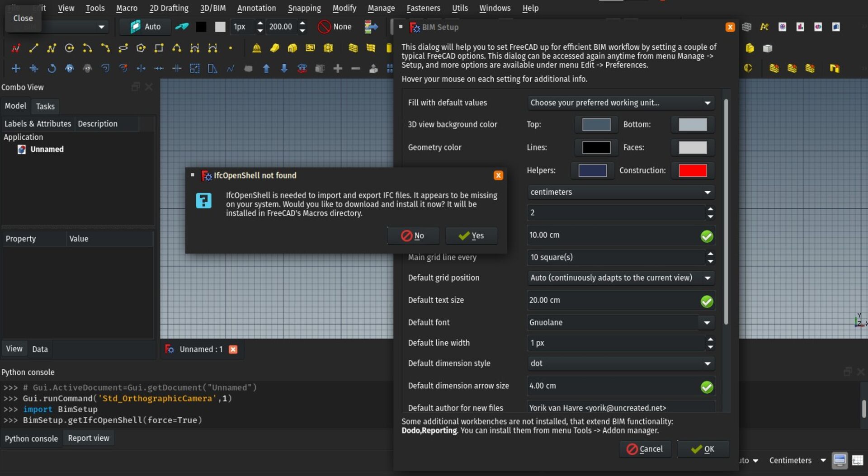Open 'Choose your preferred working unit' dropdown
The width and height of the screenshot is (868, 476).
[621, 103]
